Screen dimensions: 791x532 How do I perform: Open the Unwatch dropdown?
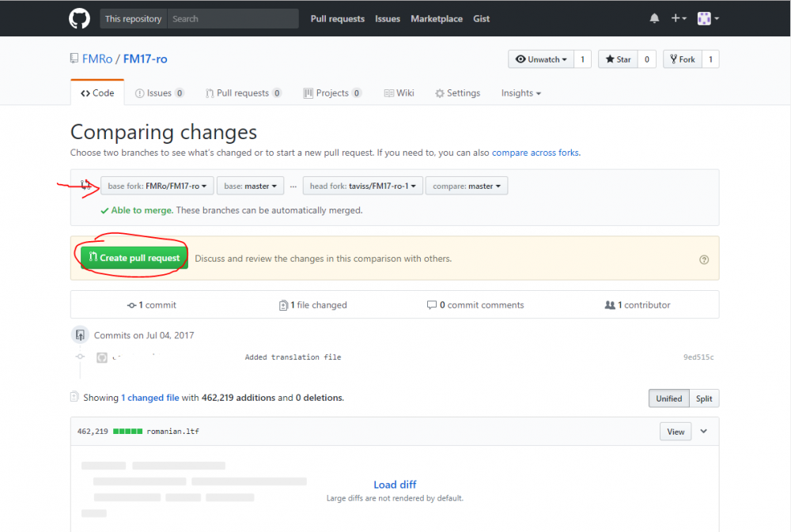coord(541,59)
